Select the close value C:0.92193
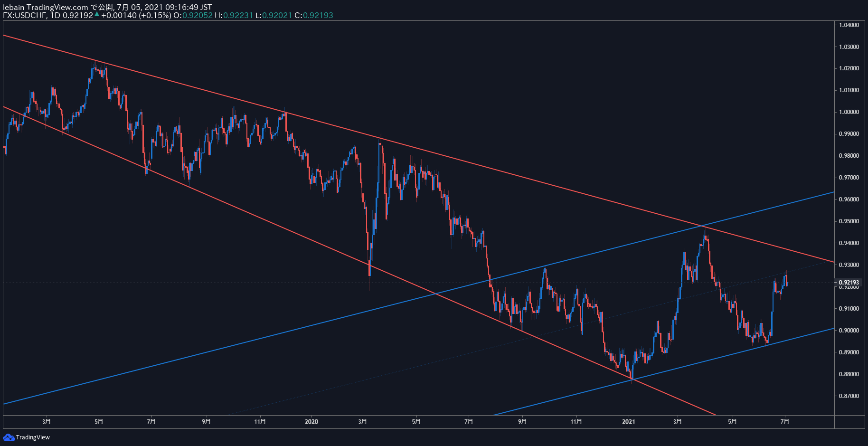The height and width of the screenshot is (446, 868). pyautogui.click(x=314, y=15)
